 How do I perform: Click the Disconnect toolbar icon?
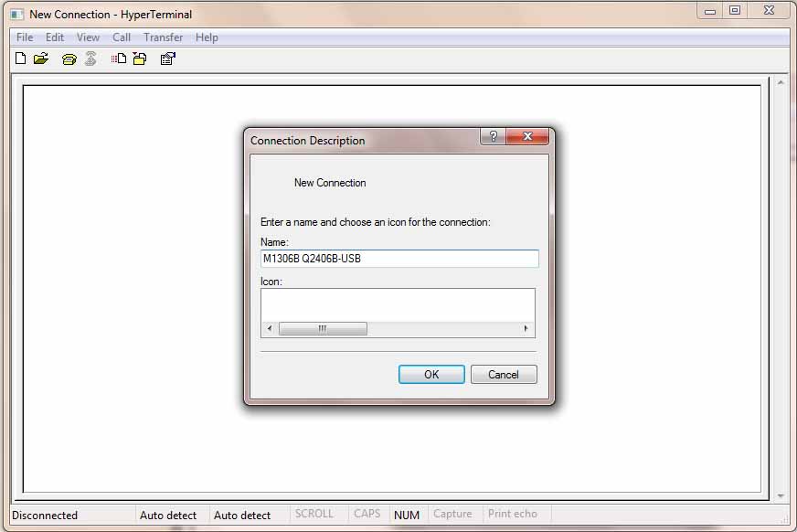click(91, 59)
